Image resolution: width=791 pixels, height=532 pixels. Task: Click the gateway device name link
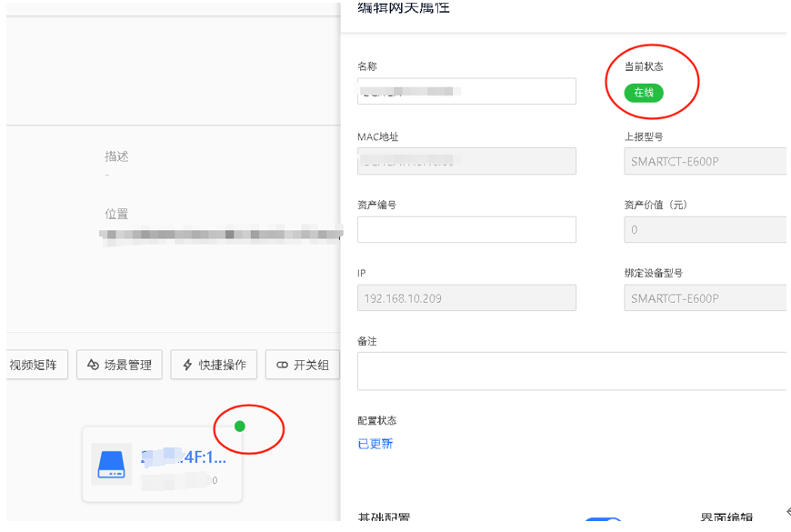(184, 458)
